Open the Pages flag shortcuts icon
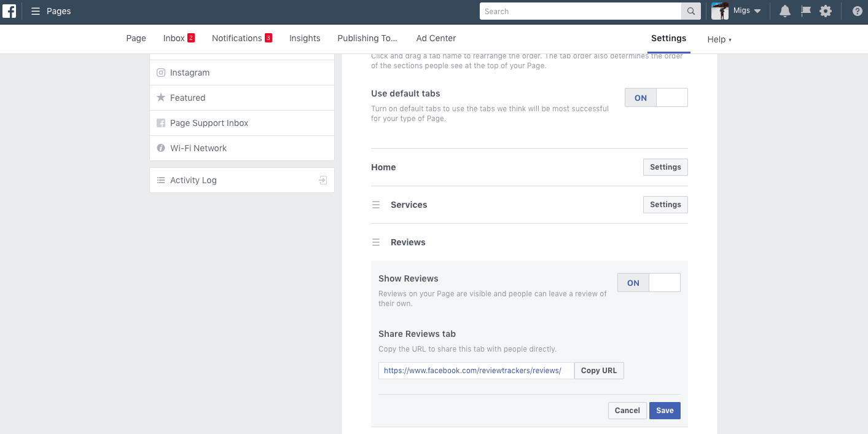Screen dimensions: 868x434 [805, 10]
